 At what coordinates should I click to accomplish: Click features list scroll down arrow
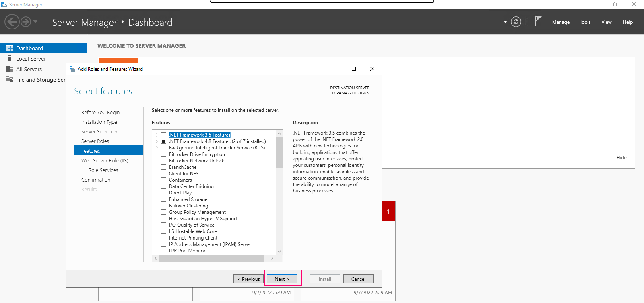click(x=279, y=252)
